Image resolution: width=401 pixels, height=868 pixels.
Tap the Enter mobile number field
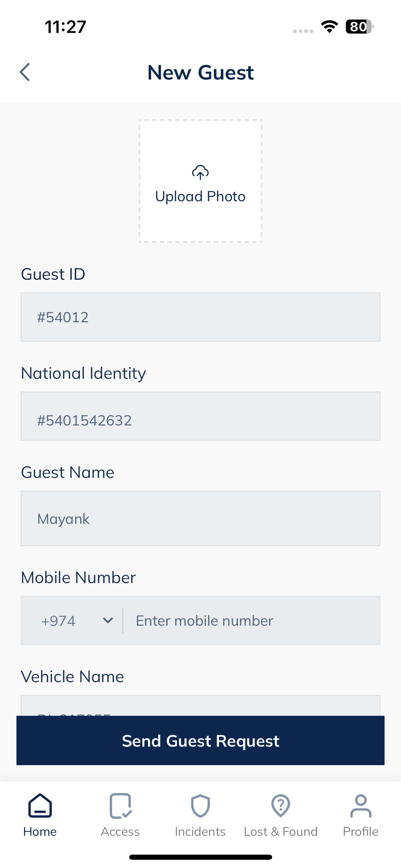pyautogui.click(x=252, y=620)
